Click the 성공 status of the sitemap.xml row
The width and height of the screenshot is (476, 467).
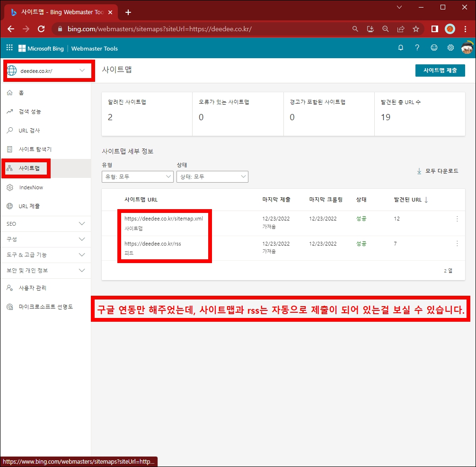(361, 219)
